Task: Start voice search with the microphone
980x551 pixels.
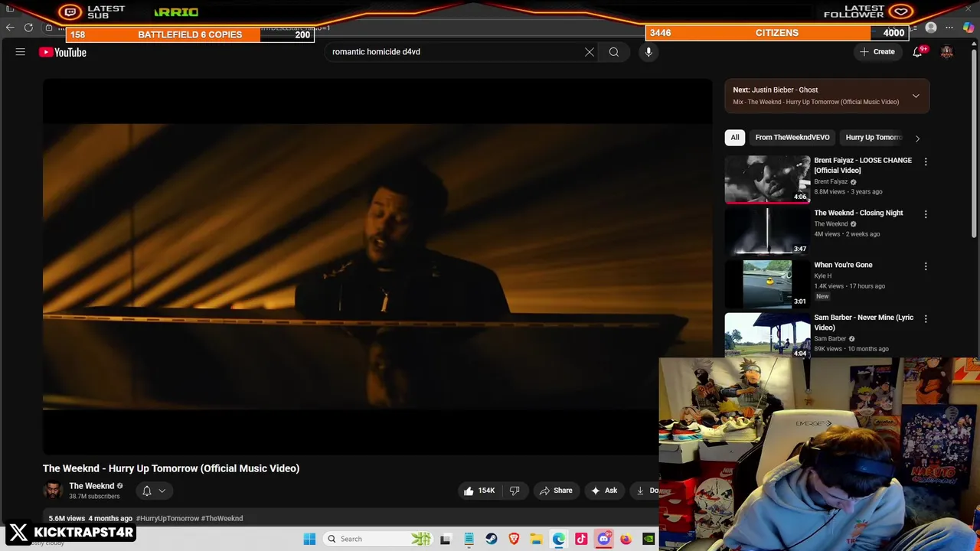Action: click(648, 52)
